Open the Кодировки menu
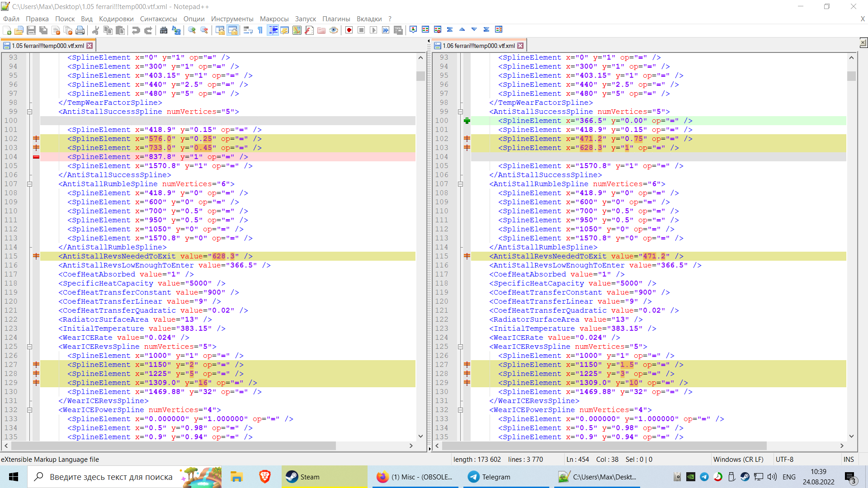This screenshot has width=868, height=488. click(x=116, y=19)
